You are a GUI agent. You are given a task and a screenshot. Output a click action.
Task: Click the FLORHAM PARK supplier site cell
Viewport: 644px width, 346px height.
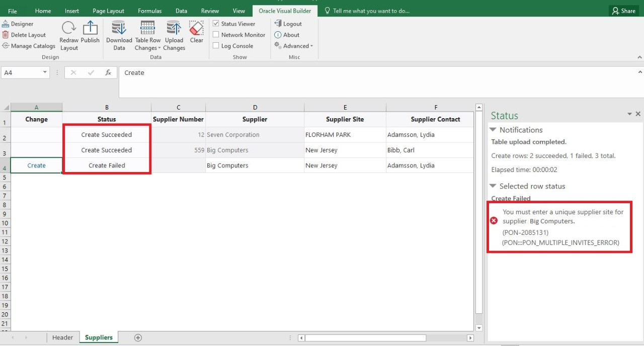(x=345, y=135)
